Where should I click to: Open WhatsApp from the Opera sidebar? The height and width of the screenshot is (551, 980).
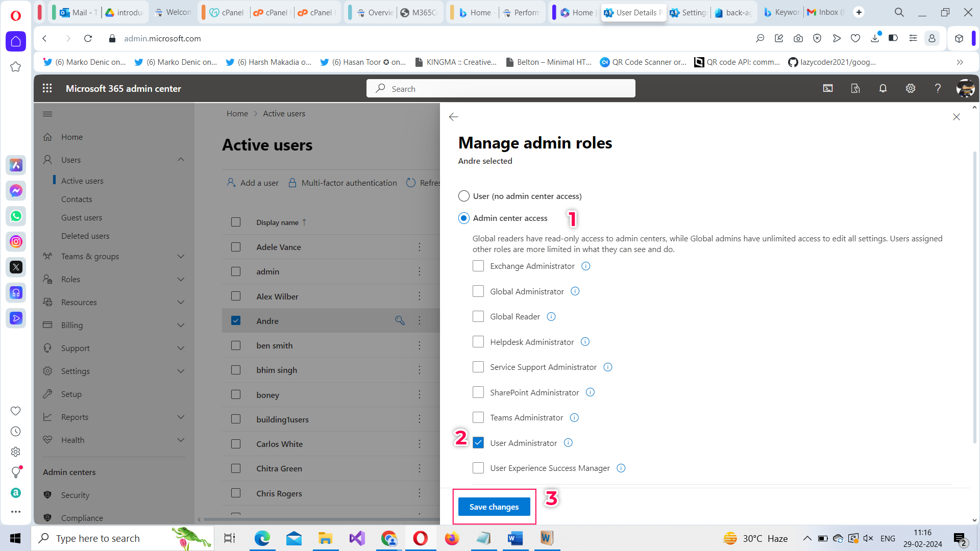pos(16,216)
